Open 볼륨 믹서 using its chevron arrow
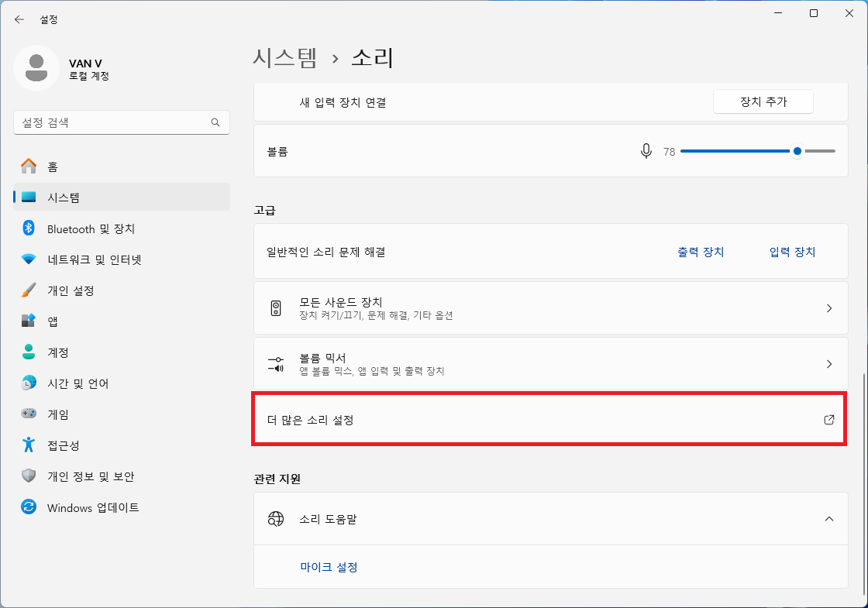Screen dimensions: 868x608 pyautogui.click(x=829, y=362)
